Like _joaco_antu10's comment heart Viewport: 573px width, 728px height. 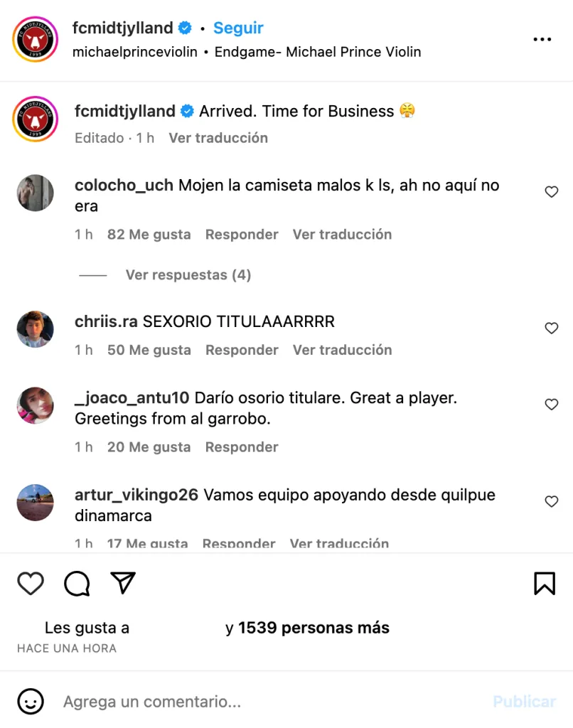(x=552, y=405)
